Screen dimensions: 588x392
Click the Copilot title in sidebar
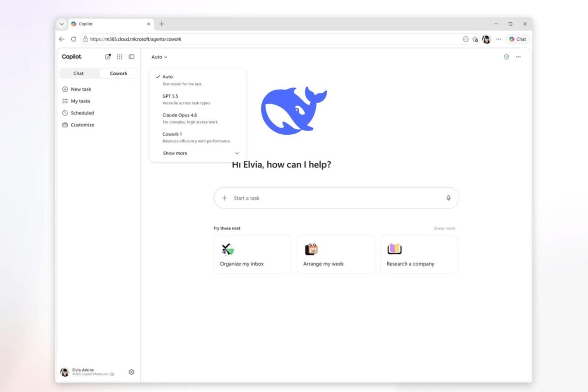[x=72, y=56]
